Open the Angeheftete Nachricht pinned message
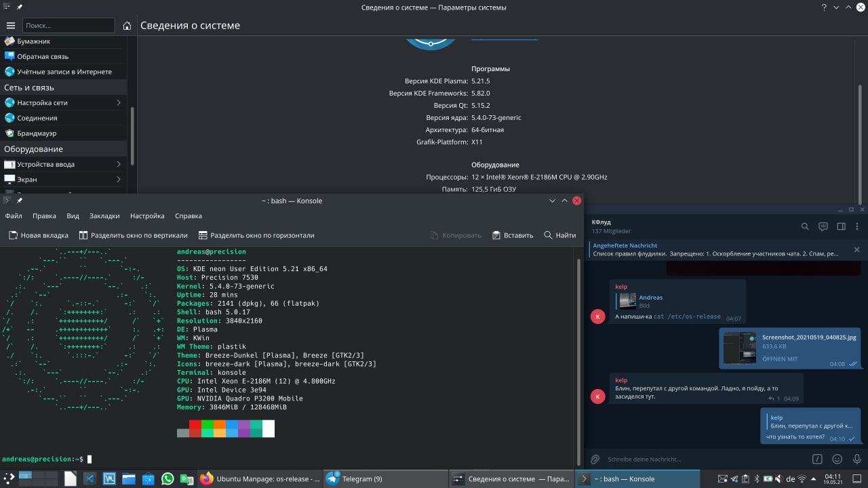Image resolution: width=868 pixels, height=488 pixels. pyautogui.click(x=716, y=249)
